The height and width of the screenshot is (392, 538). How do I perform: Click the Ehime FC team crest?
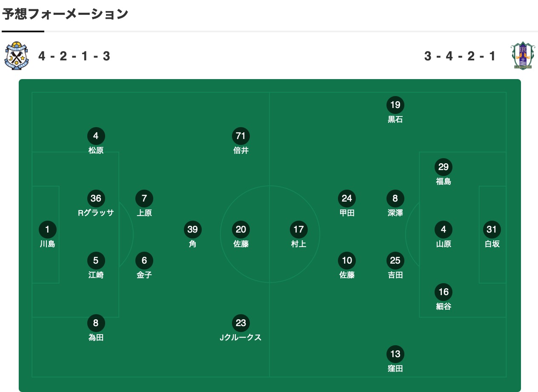(521, 56)
